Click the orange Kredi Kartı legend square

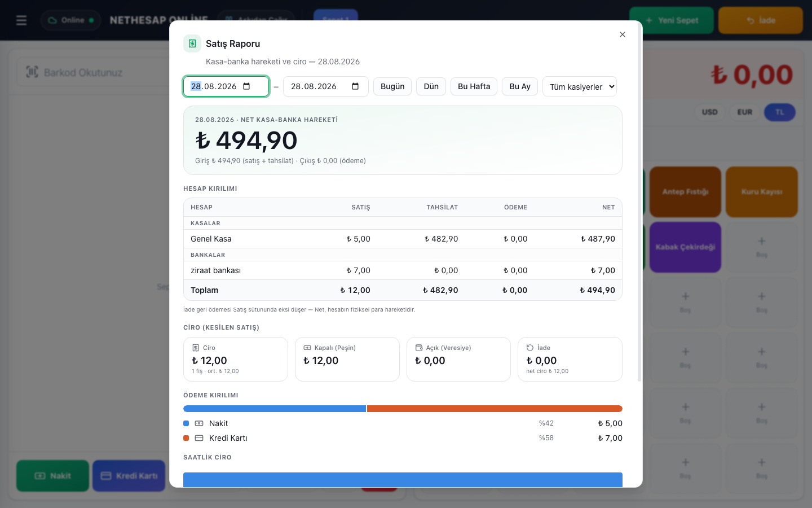pos(186,438)
